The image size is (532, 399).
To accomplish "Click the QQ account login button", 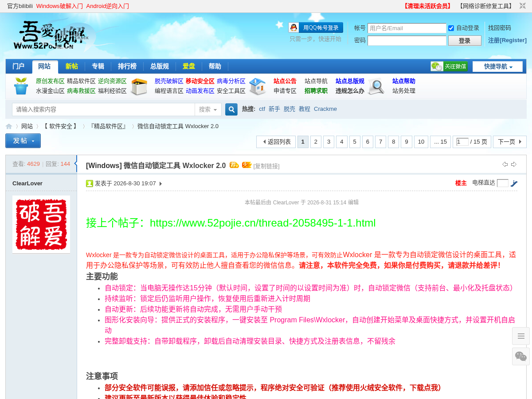I will pyautogui.click(x=316, y=27).
